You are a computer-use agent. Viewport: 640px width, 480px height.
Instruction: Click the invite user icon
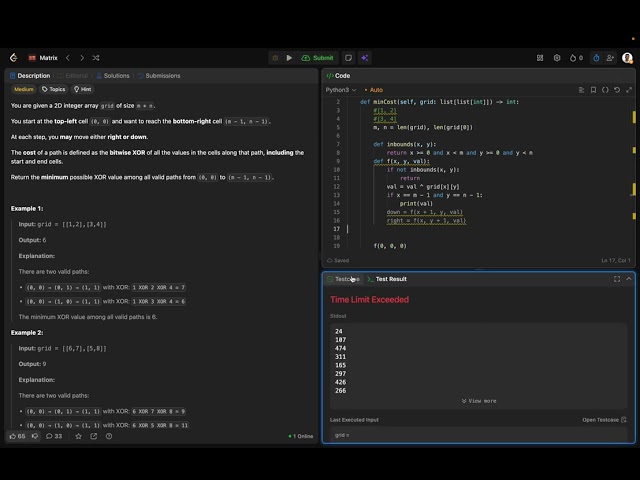pos(610,58)
